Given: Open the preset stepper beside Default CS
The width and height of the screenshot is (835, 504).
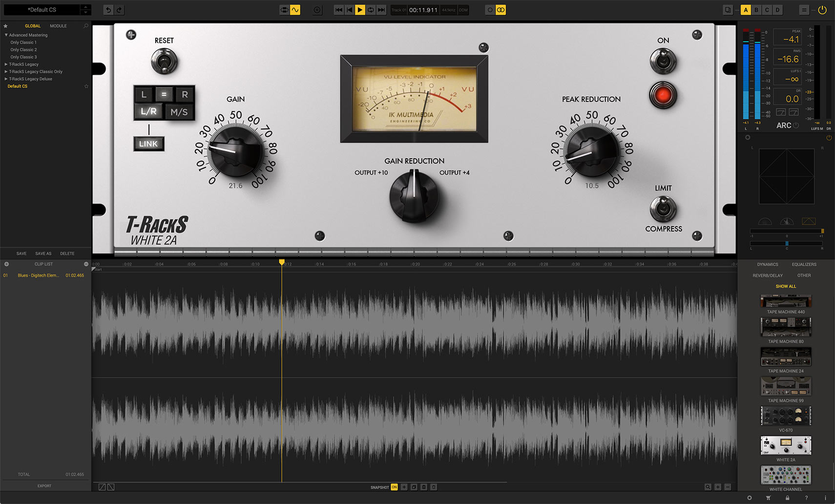Looking at the screenshot, I should (x=85, y=10).
